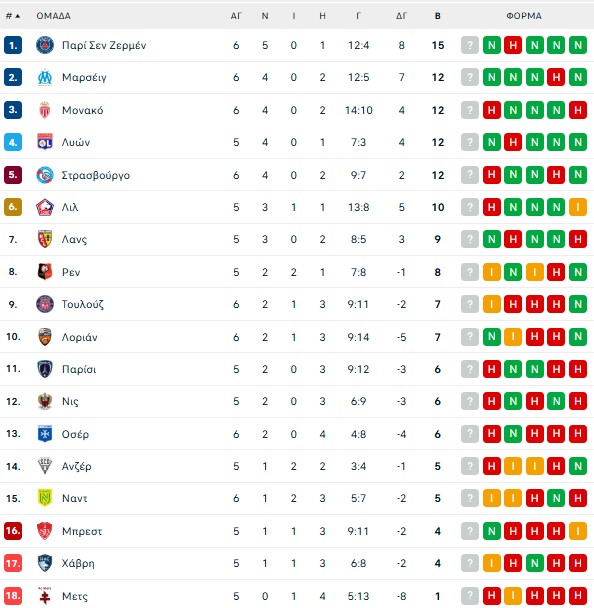Open the Τουλούζ team link
Image resolution: width=594 pixels, height=608 pixels.
point(83,304)
